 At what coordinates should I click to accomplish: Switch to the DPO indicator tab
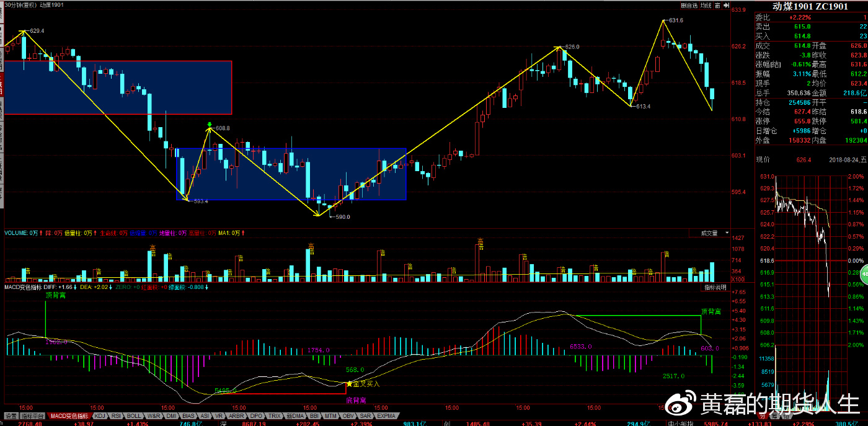point(256,415)
